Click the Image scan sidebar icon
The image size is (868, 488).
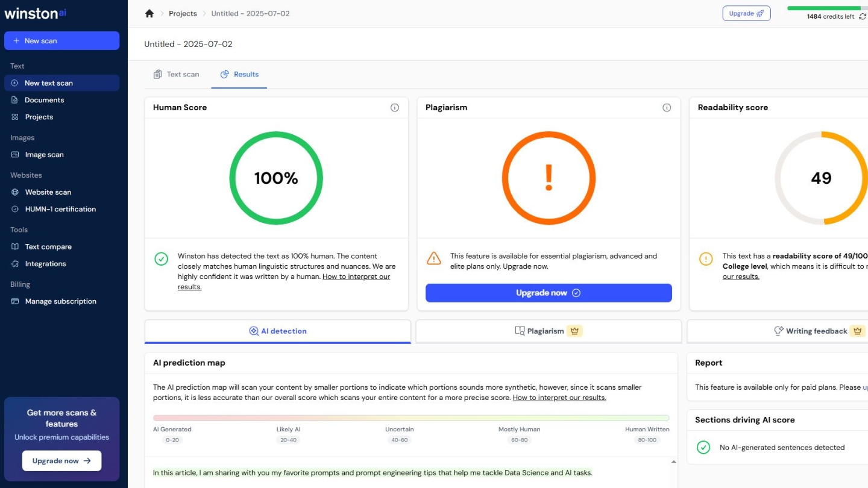click(x=15, y=155)
